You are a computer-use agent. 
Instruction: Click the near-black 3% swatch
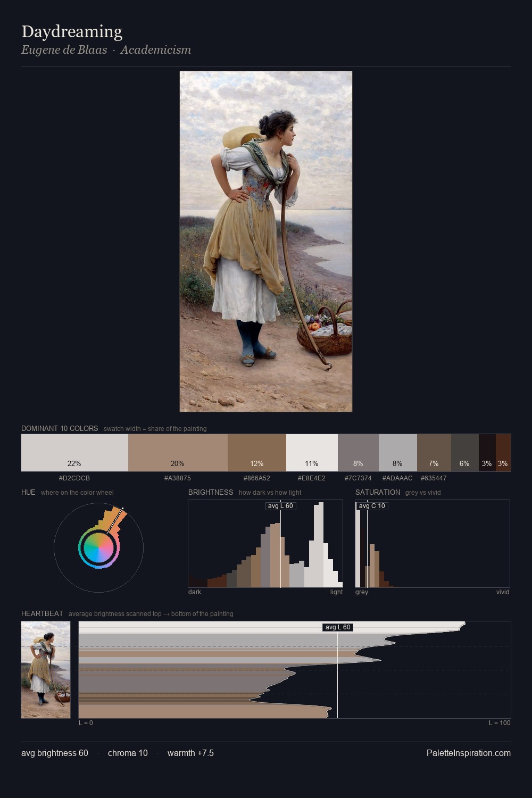tap(487, 453)
